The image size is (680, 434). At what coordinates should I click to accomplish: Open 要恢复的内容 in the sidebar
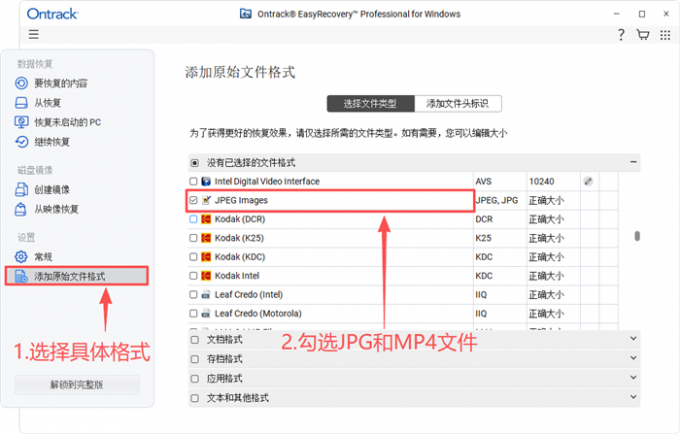pyautogui.click(x=61, y=83)
